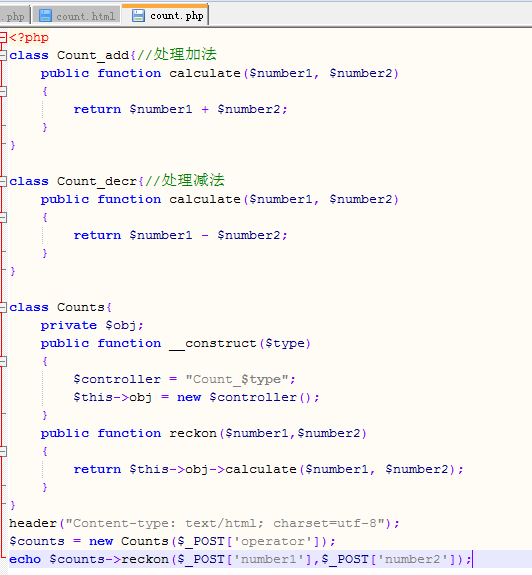Click the line return $number1 - $number2;
Viewport: 532px width, 575px height.
pyautogui.click(x=180, y=235)
